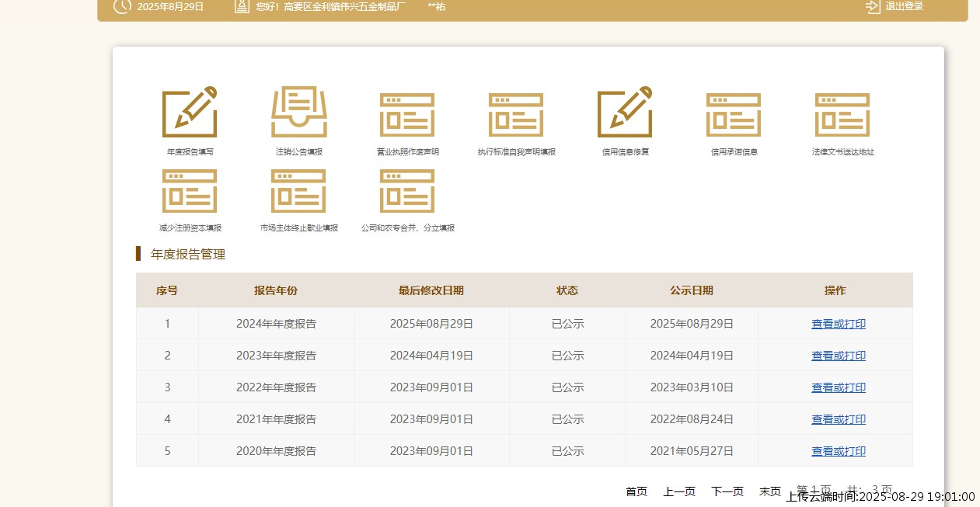Go to 上一页 previous page
This screenshot has width=980, height=507.
pos(679,491)
